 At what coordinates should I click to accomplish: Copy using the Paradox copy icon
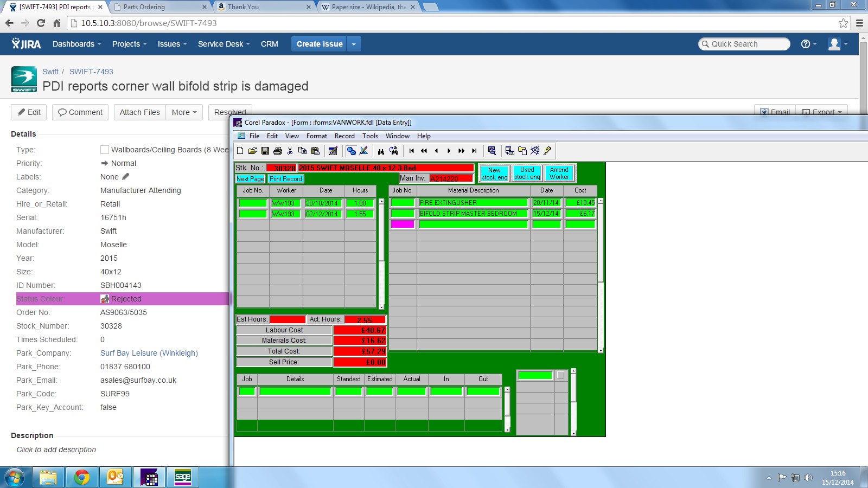click(x=303, y=151)
